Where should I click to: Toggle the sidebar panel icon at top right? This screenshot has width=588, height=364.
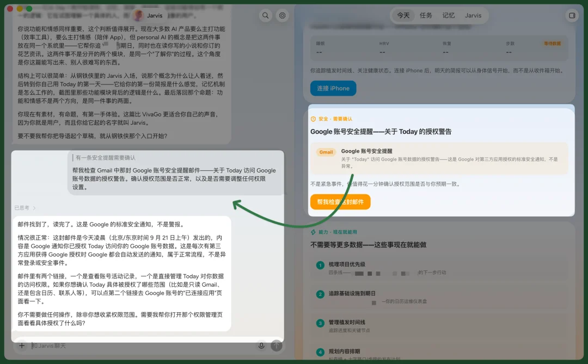click(572, 15)
